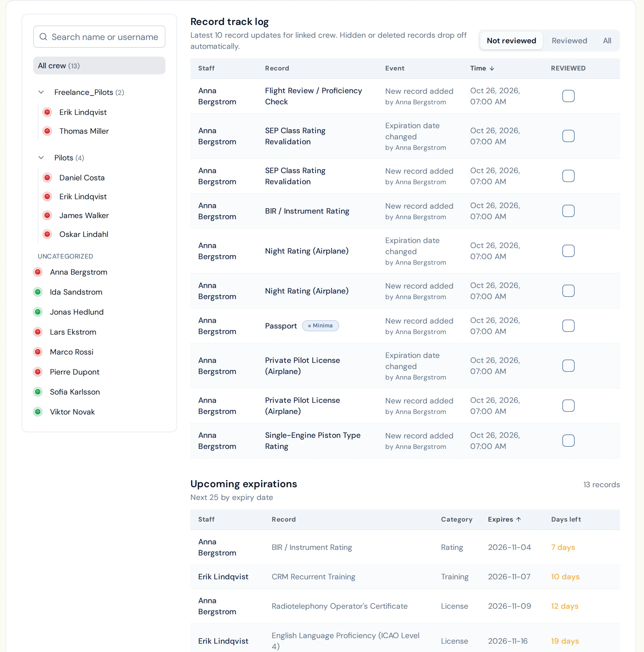Click red status dot beside Daniel Costa
The image size is (644, 652).
(47, 178)
